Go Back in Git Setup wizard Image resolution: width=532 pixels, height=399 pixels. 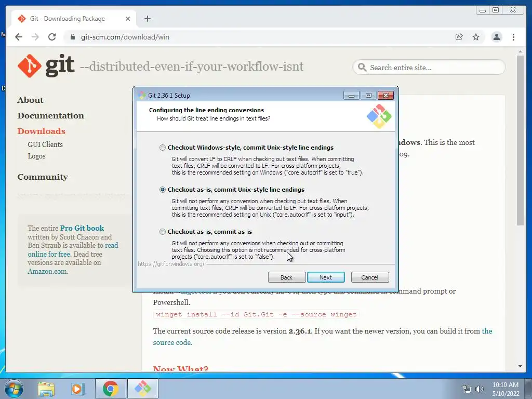(x=287, y=277)
